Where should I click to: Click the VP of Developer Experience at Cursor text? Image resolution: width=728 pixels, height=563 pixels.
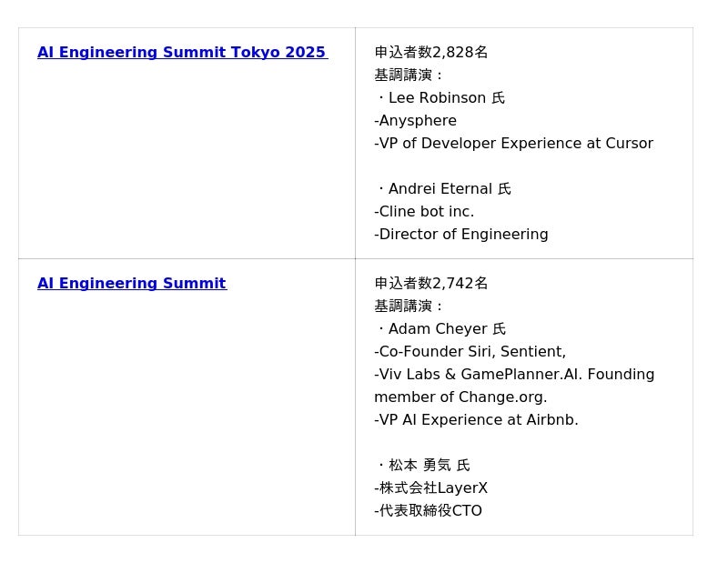tap(514, 144)
